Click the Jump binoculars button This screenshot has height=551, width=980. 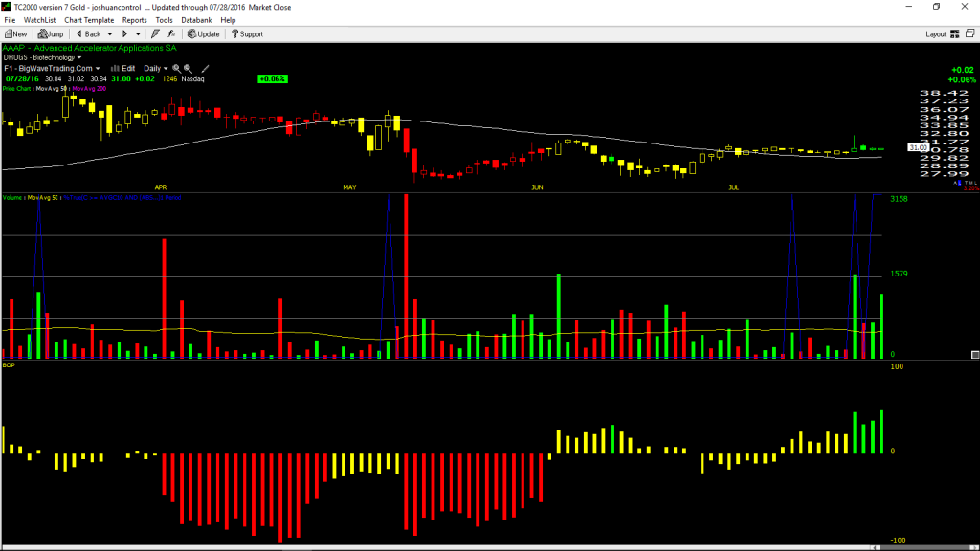pyautogui.click(x=51, y=34)
